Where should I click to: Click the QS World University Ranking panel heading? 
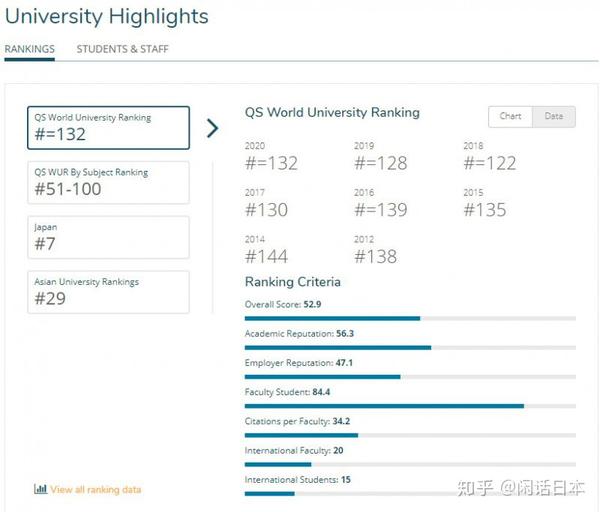332,113
